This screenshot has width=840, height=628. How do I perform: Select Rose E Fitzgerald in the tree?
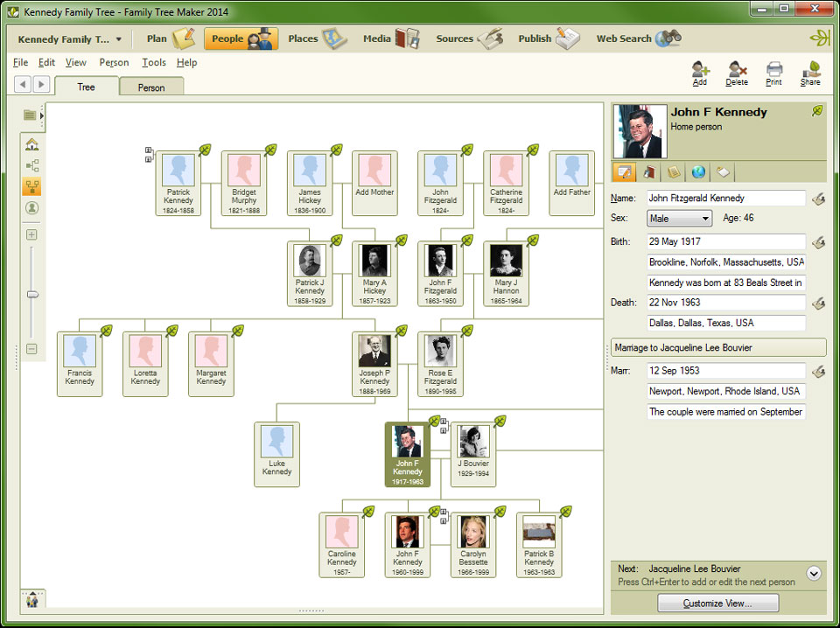pos(440,364)
